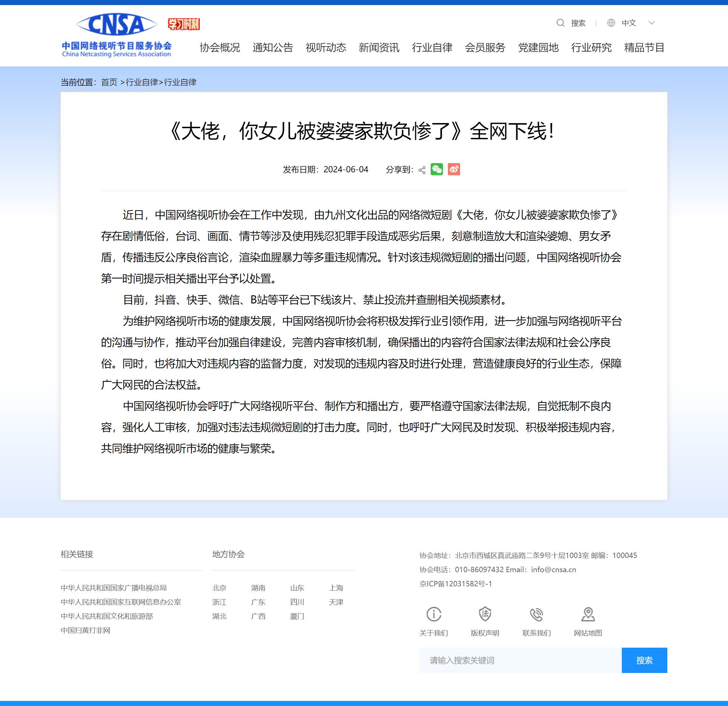Open 中国扫黄打非网 link
The height and width of the screenshot is (706, 728).
coord(85,630)
